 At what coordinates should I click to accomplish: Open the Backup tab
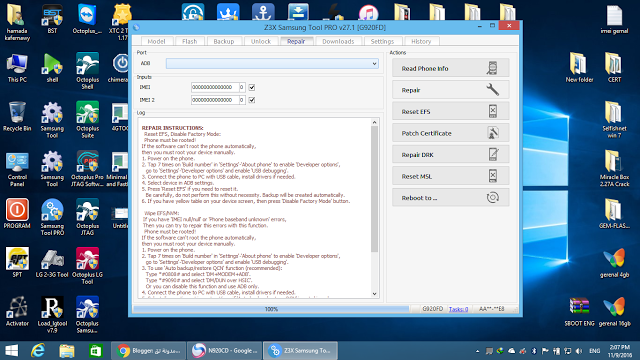point(224,41)
